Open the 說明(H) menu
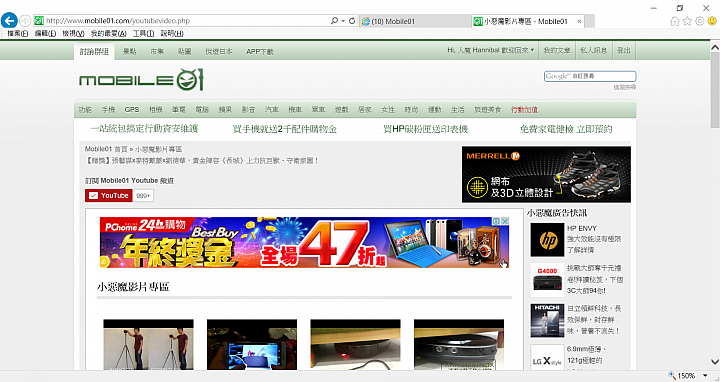This screenshot has height=382, width=720. click(x=172, y=34)
